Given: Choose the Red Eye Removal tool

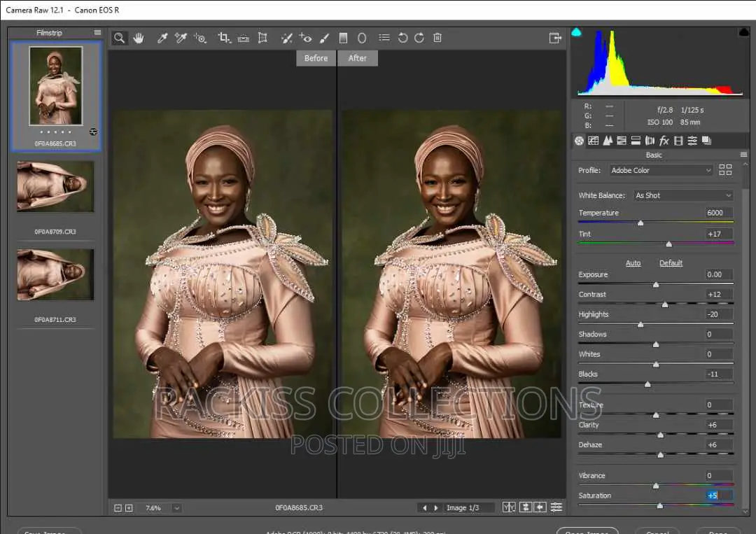Looking at the screenshot, I should pyautogui.click(x=305, y=38).
